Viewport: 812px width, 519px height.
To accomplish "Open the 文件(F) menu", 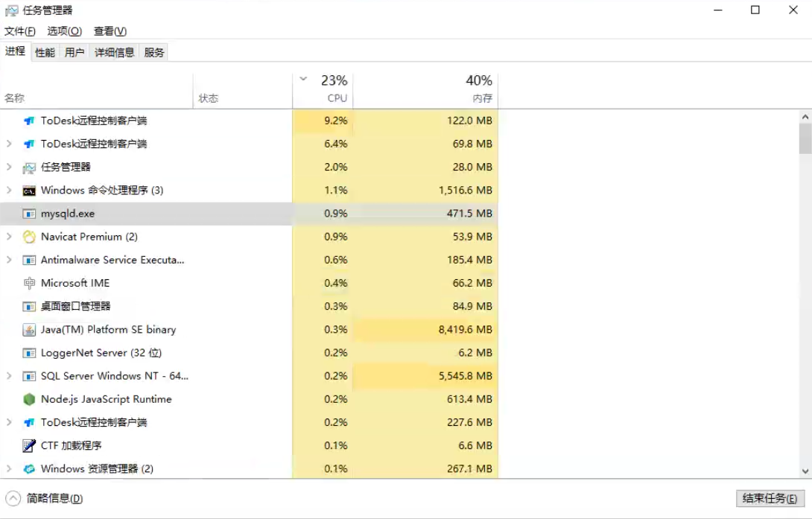I will [20, 31].
